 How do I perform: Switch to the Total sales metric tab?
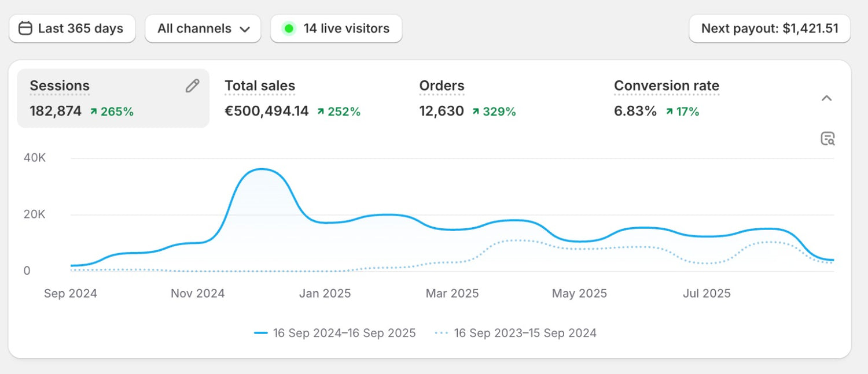[x=292, y=98]
